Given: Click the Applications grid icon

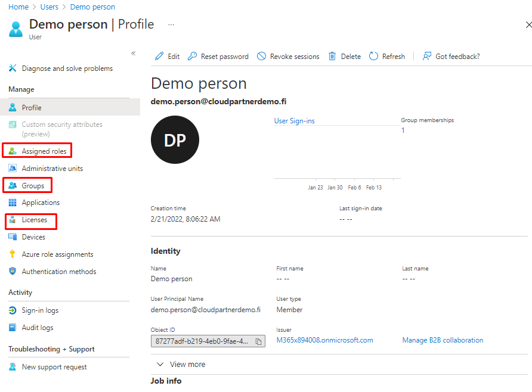Looking at the screenshot, I should coord(13,203).
